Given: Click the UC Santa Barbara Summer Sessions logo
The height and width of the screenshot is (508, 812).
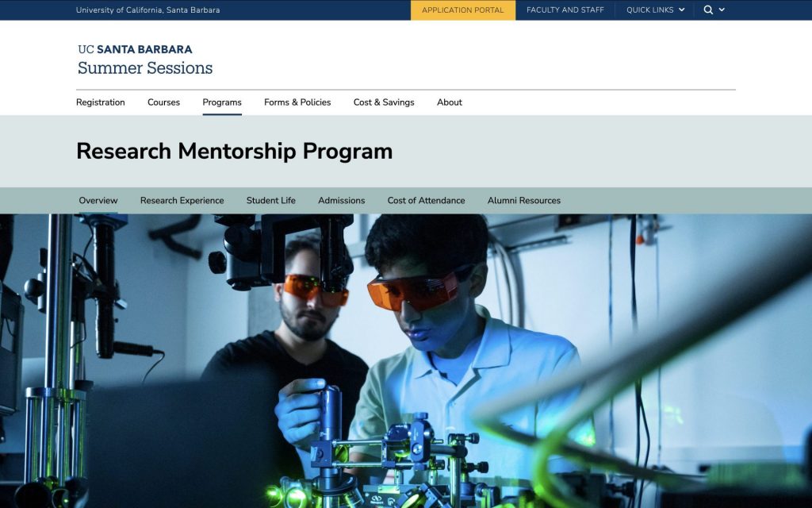Looking at the screenshot, I should click(x=145, y=60).
